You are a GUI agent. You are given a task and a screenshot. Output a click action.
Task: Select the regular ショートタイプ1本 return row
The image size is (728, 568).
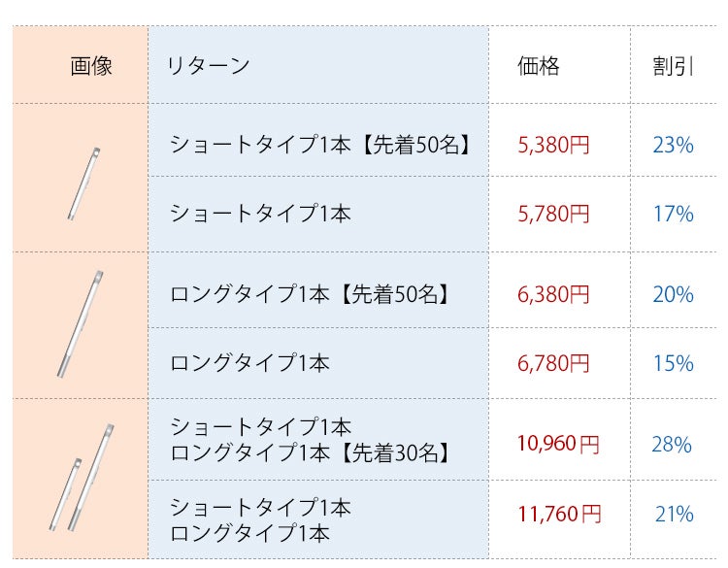[260, 213]
